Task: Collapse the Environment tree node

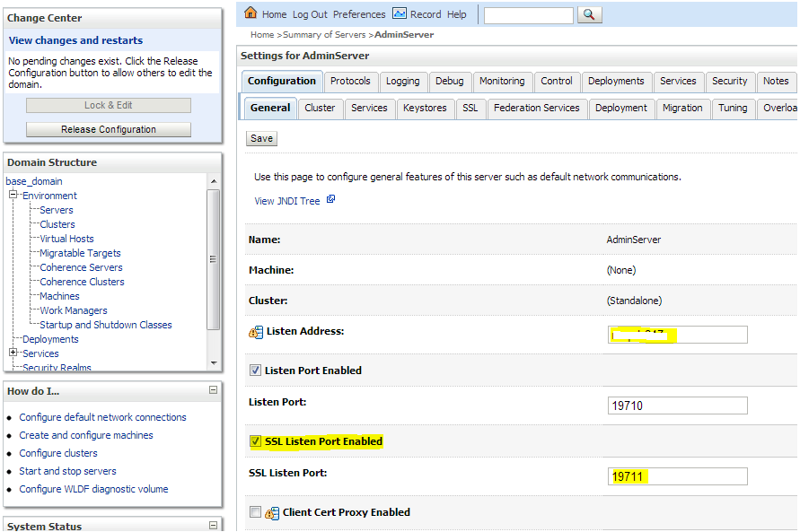Action: click(x=13, y=195)
